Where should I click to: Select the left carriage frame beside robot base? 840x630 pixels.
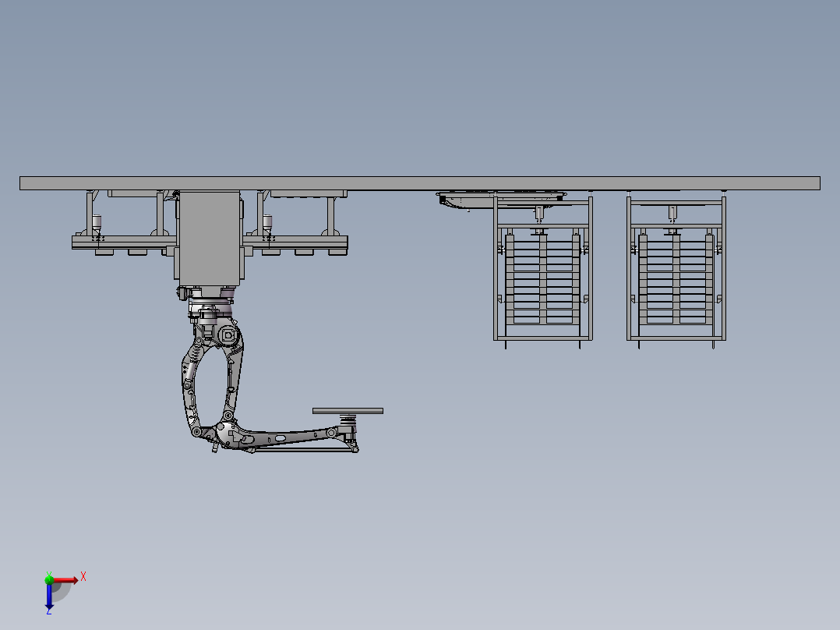(x=125, y=223)
